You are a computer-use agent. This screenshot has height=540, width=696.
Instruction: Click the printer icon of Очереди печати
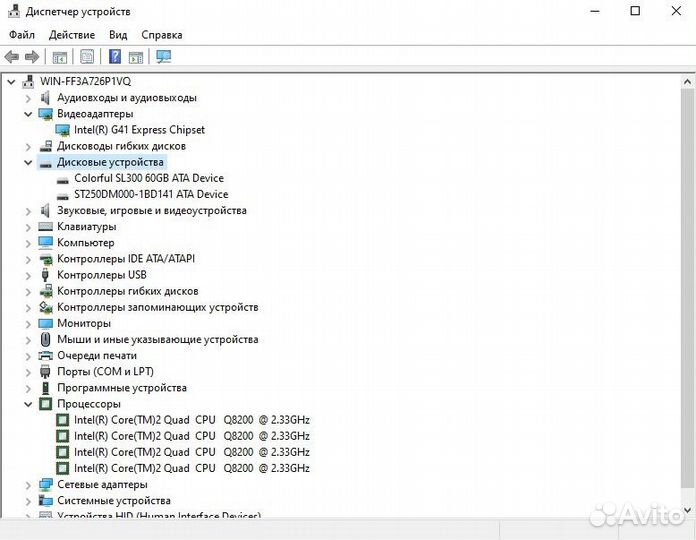[45, 355]
